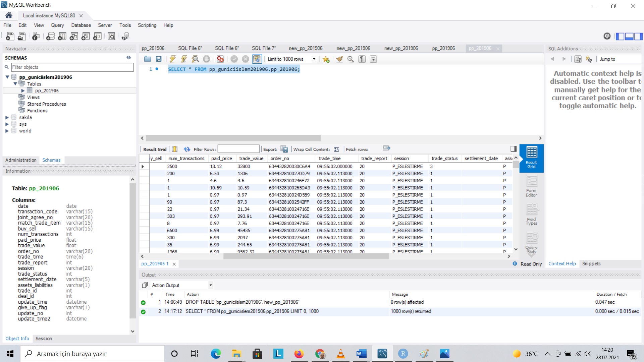
Task: Switch to the Administration tab
Action: click(x=20, y=160)
